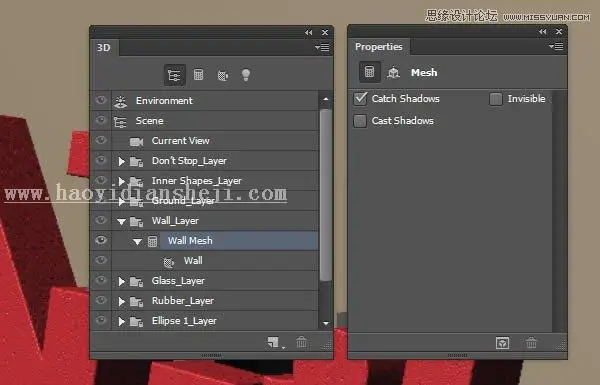
Task: Toggle visibility eye of Don't Stop_Layer
Action: pos(101,160)
